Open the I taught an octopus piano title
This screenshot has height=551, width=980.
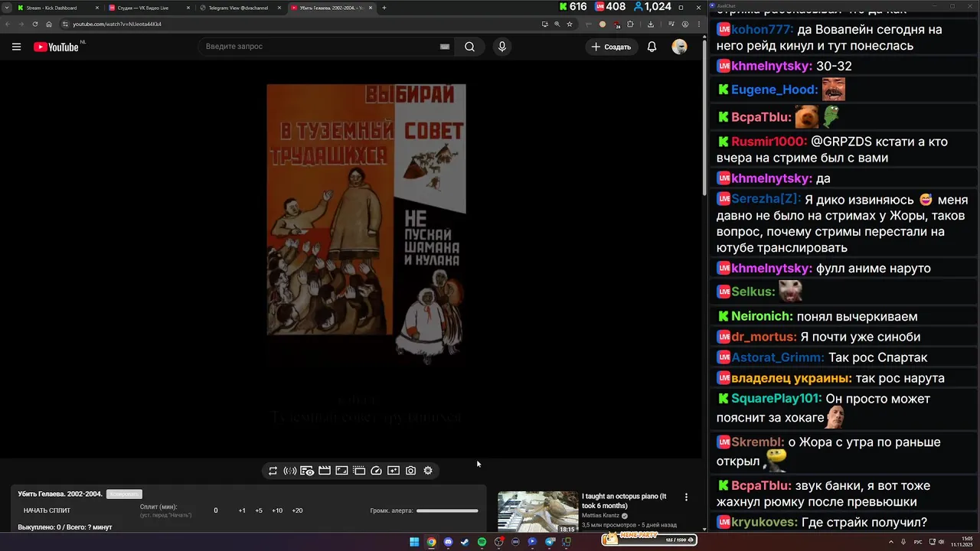624,500
